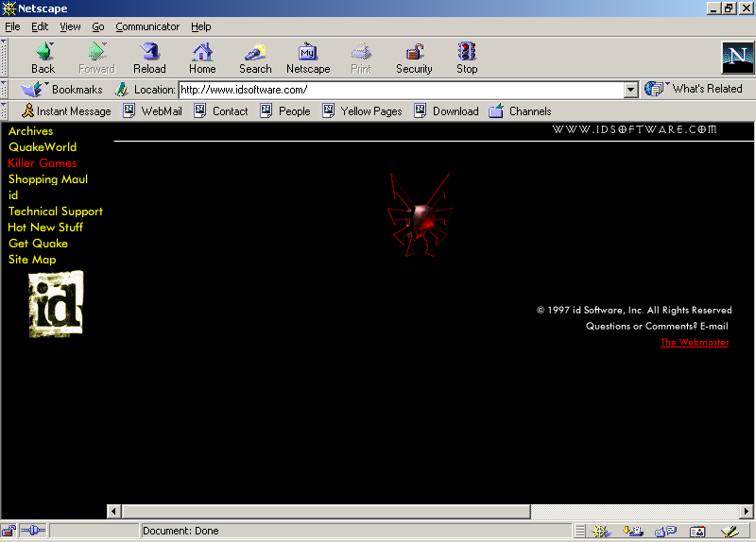Click the page proxy icon beside Location
Screen dimensions: 756x542
click(122, 89)
